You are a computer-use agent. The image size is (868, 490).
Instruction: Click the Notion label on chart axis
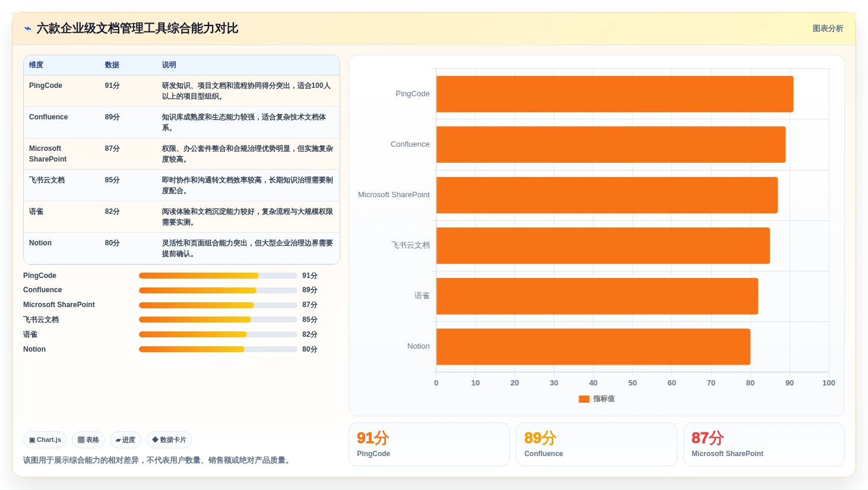point(419,346)
